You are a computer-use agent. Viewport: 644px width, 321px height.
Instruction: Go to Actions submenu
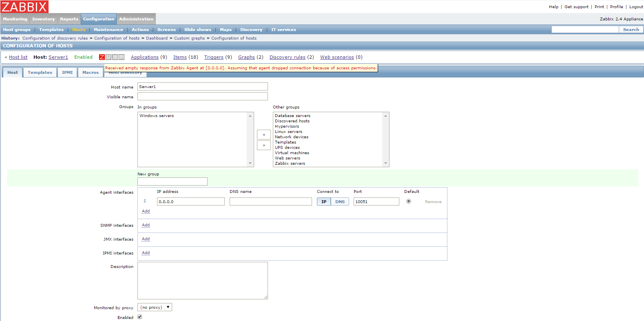[x=140, y=30]
